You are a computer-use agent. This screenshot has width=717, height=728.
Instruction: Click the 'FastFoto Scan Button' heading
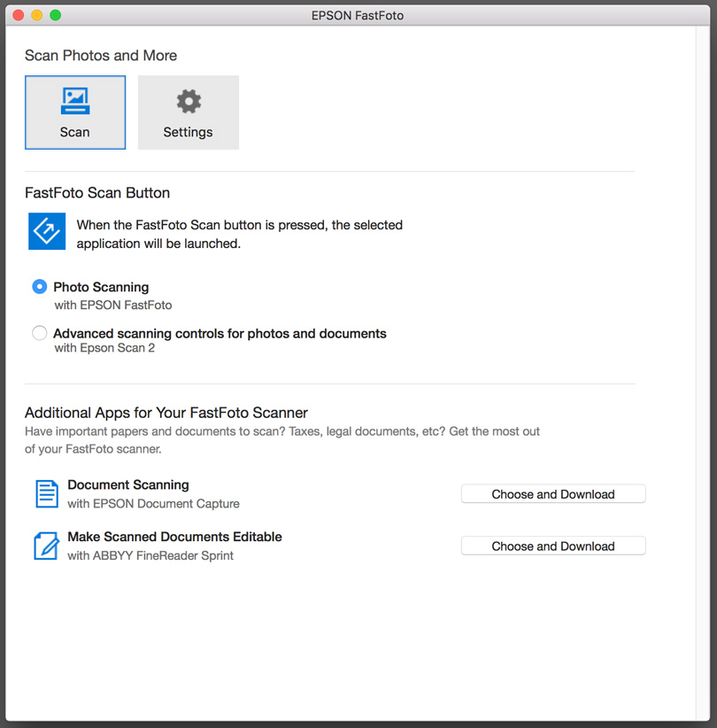97,193
